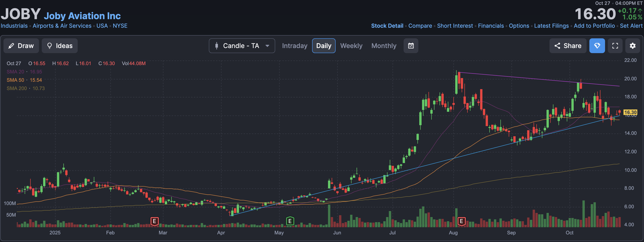
Task: Open the Compare link
Action: 420,26
